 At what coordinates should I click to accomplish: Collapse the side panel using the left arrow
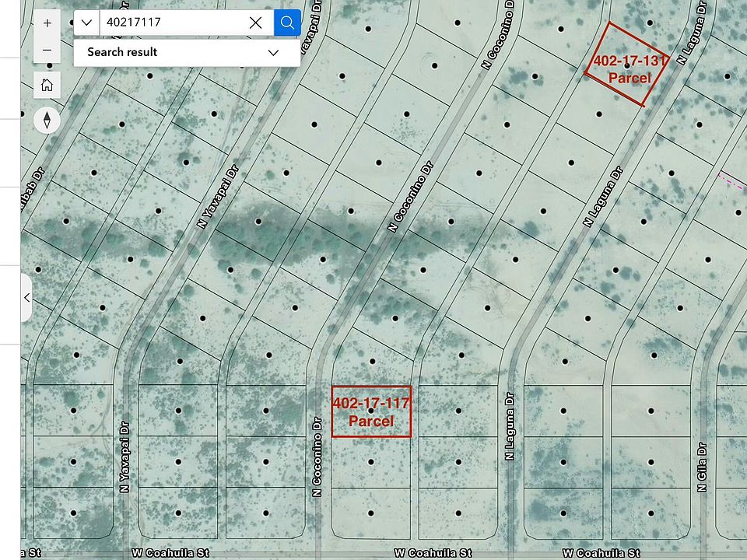[26, 298]
